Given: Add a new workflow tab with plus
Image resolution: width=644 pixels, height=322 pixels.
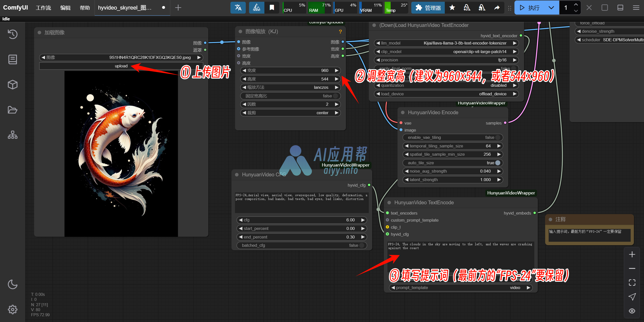Looking at the screenshot, I should click(178, 8).
